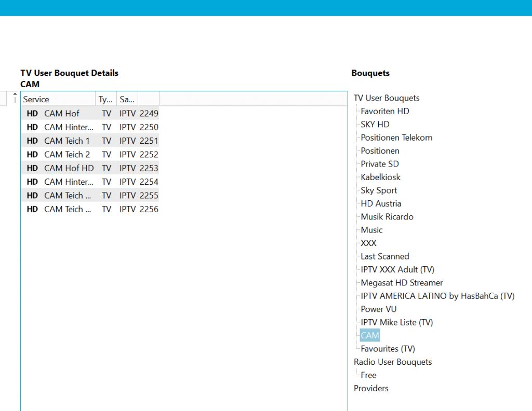The image size is (532, 411).
Task: Select the CAM Teich 1 service name
Action: tap(67, 141)
